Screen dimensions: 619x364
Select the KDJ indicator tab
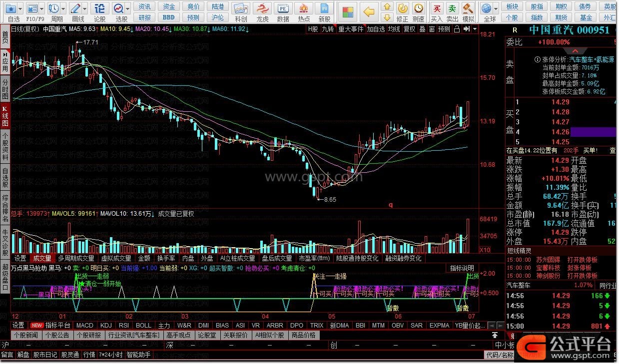106,325
